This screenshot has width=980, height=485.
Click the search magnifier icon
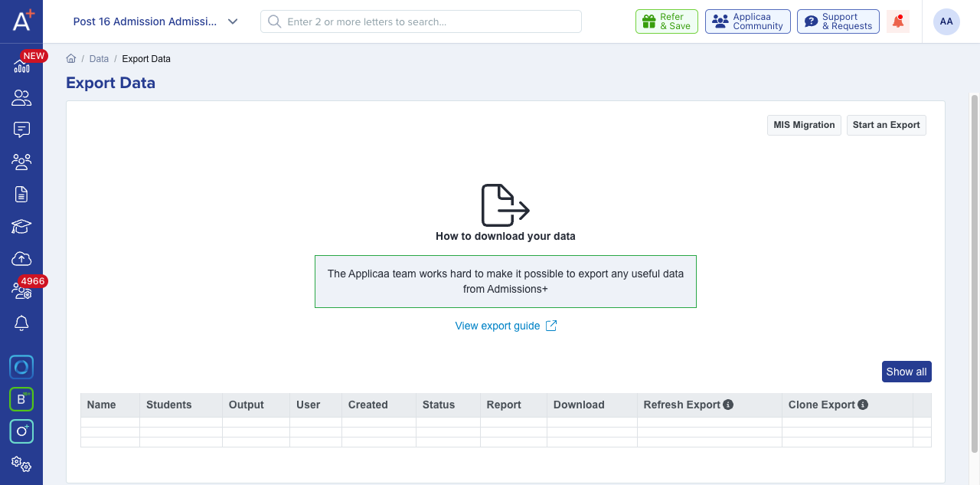coord(274,21)
